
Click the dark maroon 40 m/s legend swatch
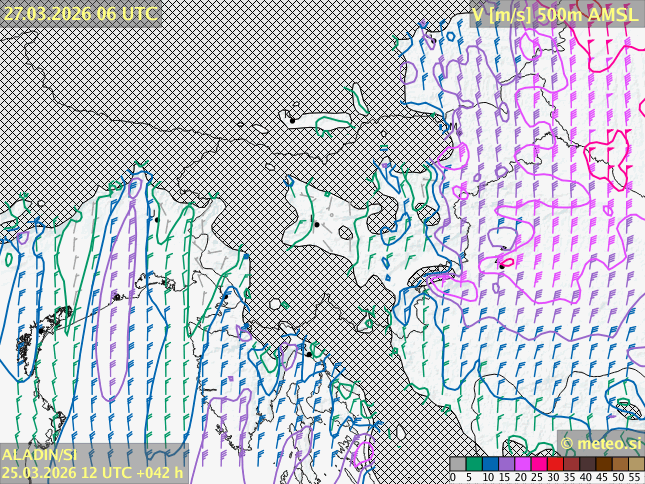[x=587, y=464]
